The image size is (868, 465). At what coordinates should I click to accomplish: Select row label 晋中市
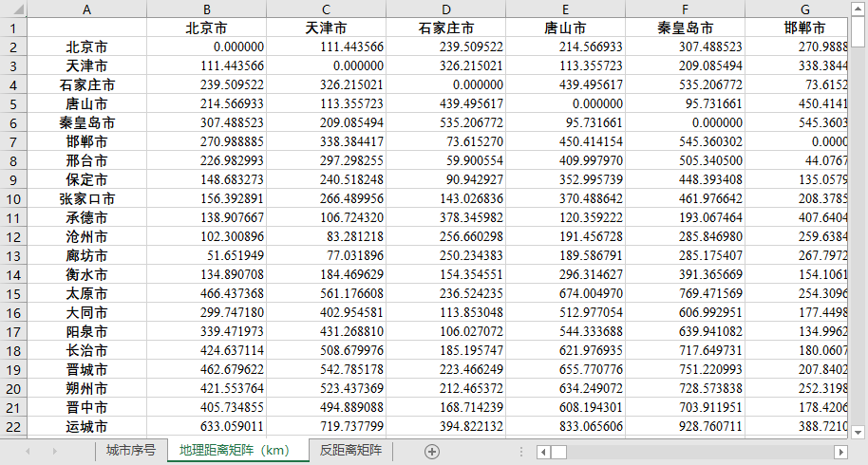[87, 407]
